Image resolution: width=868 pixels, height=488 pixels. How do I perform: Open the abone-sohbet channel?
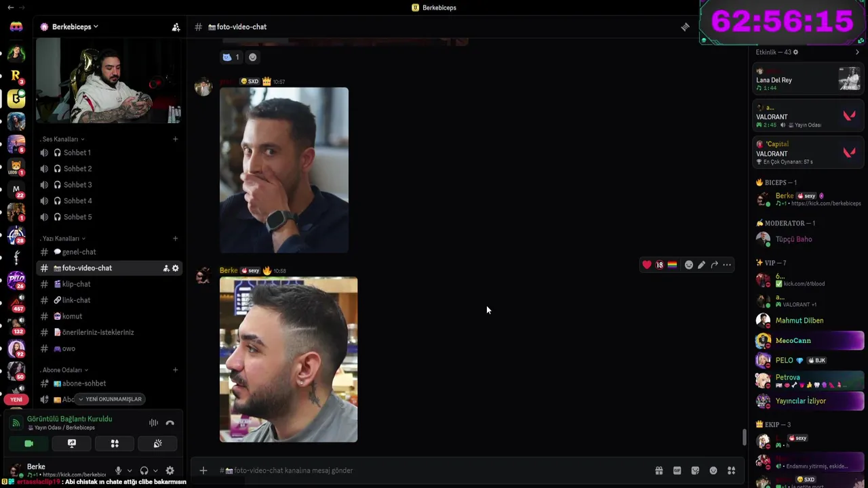[108, 384]
